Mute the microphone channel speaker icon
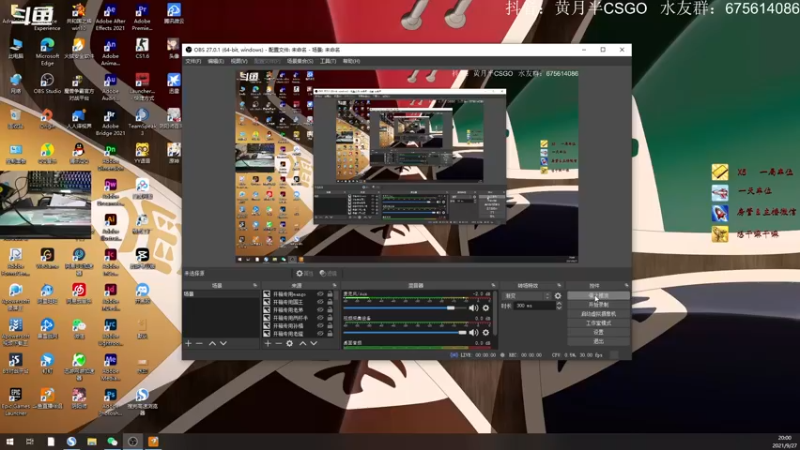 (473, 308)
